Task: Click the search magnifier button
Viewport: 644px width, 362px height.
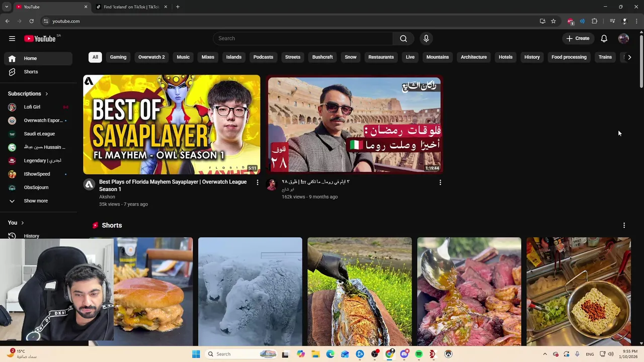Action: [x=404, y=38]
